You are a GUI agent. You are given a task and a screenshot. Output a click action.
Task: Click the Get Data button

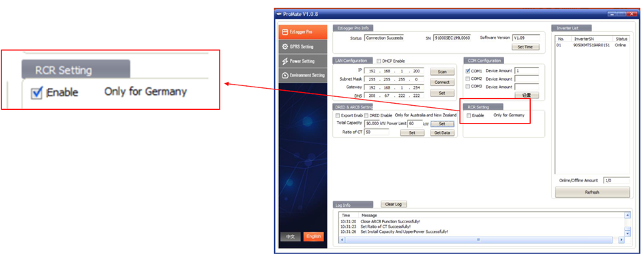[x=442, y=132]
